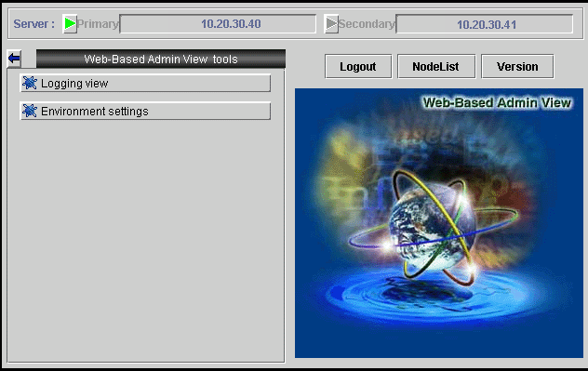588x371 pixels.
Task: Show the Version information
Action: coord(517,66)
